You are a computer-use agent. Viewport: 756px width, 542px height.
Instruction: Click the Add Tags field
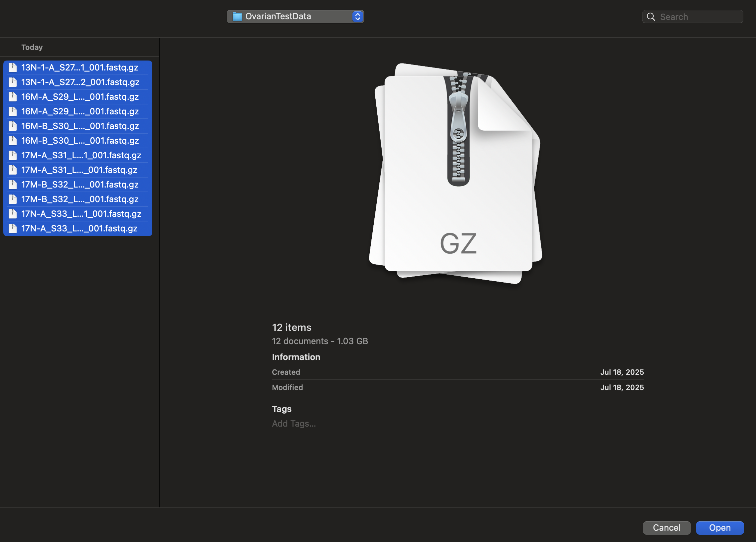point(294,424)
